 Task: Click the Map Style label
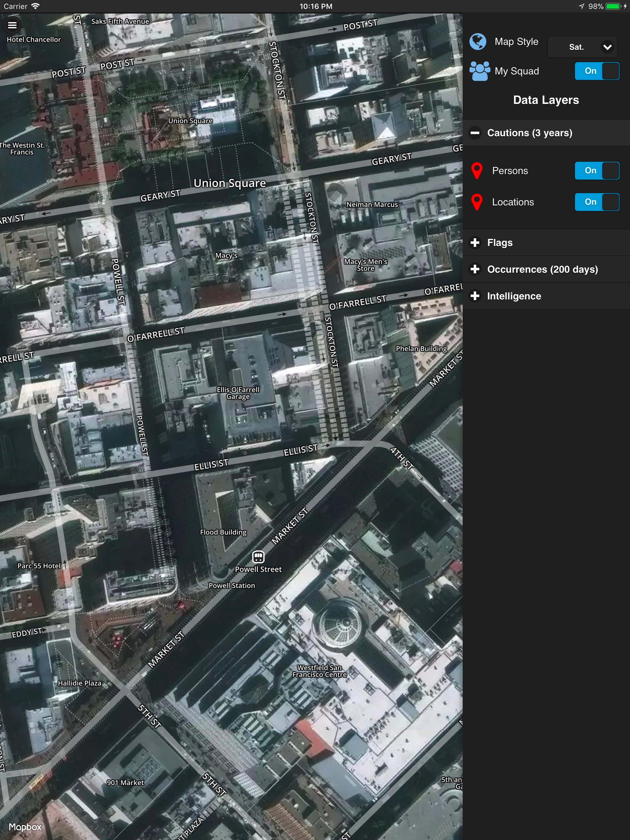click(516, 42)
